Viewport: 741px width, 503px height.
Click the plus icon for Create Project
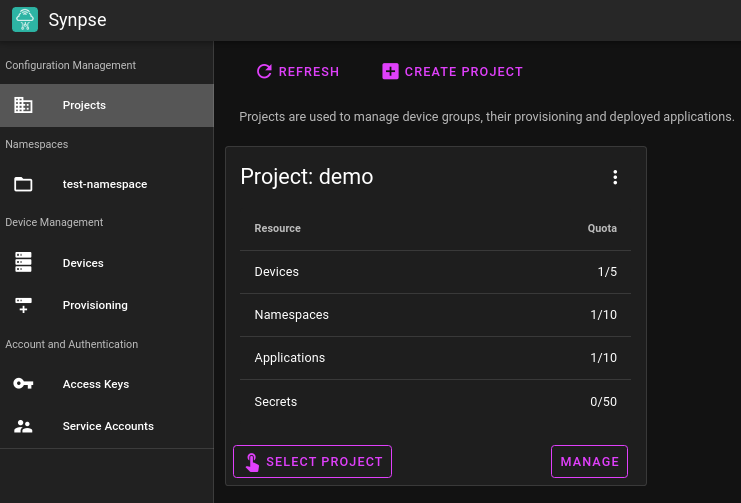(390, 71)
